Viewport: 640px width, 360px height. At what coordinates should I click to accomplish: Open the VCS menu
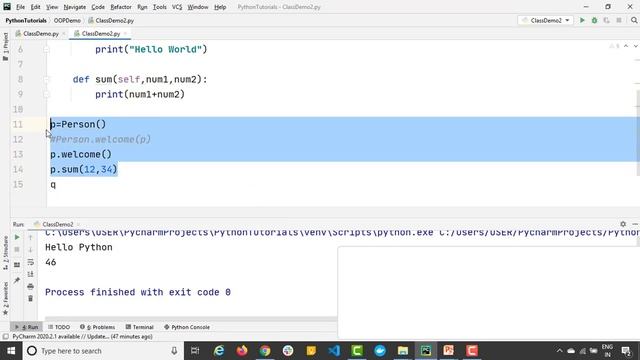(177, 7)
